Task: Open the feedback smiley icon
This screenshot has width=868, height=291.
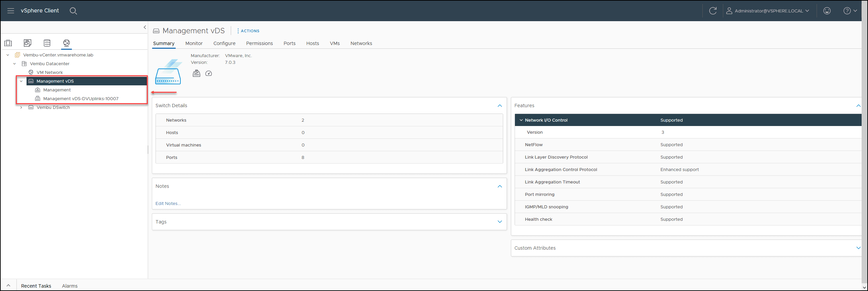Action: (827, 11)
